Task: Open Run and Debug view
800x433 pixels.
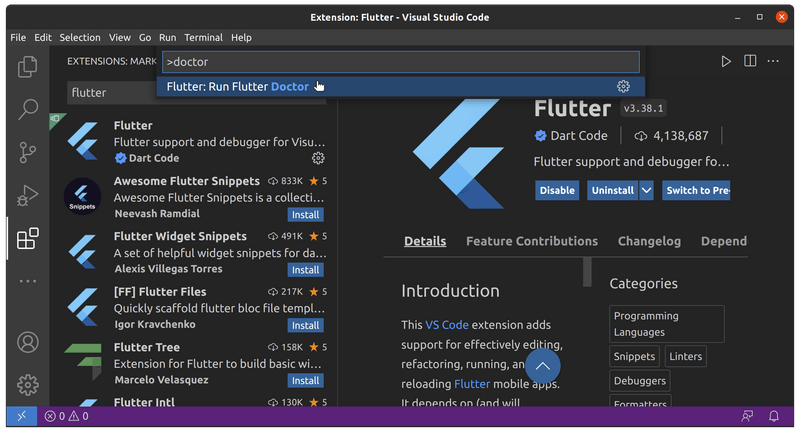Action: pyautogui.click(x=28, y=195)
